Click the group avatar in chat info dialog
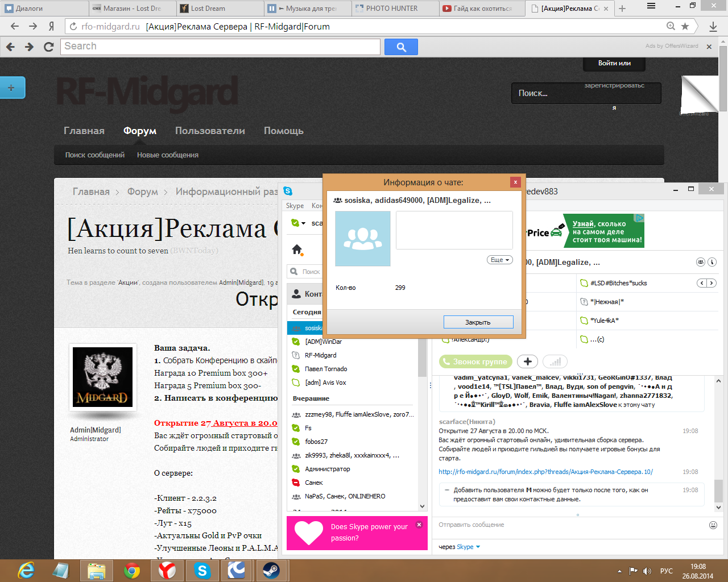This screenshot has height=582, width=728. tap(363, 239)
